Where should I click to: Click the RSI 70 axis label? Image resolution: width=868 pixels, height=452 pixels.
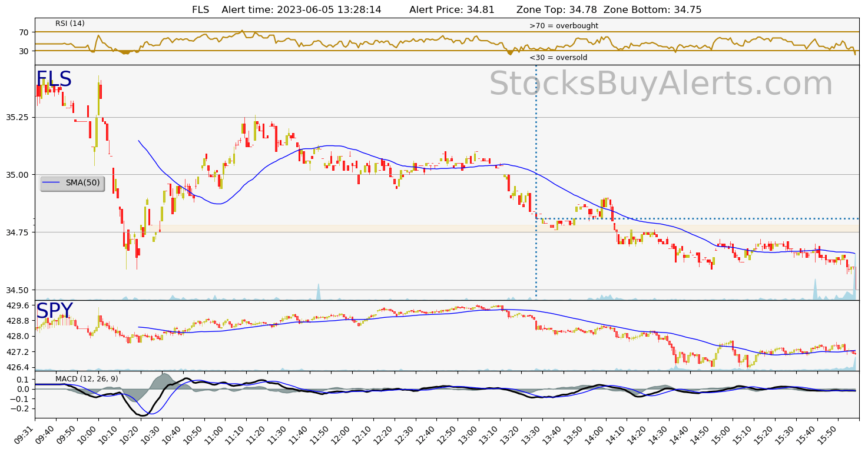pos(24,32)
